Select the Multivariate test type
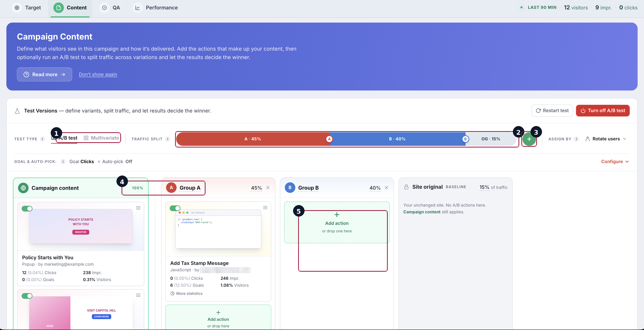This screenshot has width=644, height=330. 101,138
